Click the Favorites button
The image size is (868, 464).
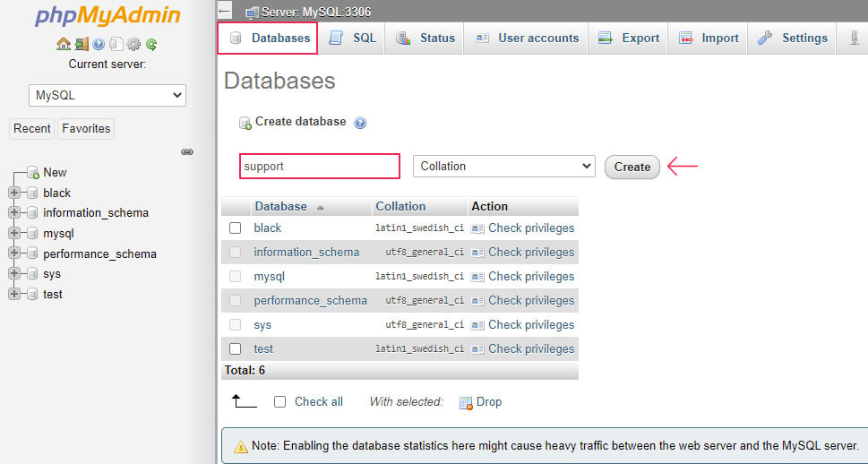[86, 128]
